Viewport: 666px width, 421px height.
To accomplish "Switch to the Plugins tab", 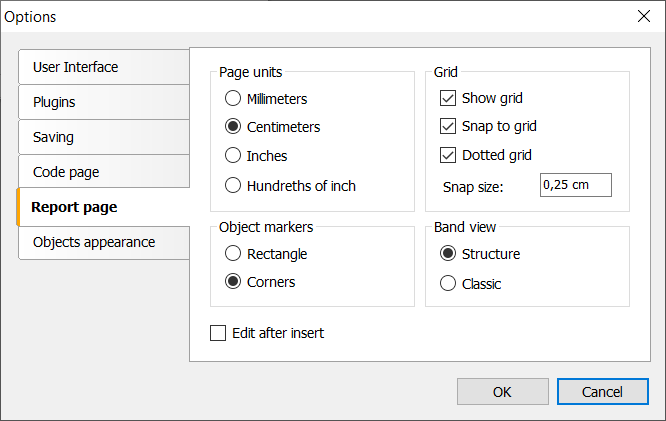I will tap(104, 102).
